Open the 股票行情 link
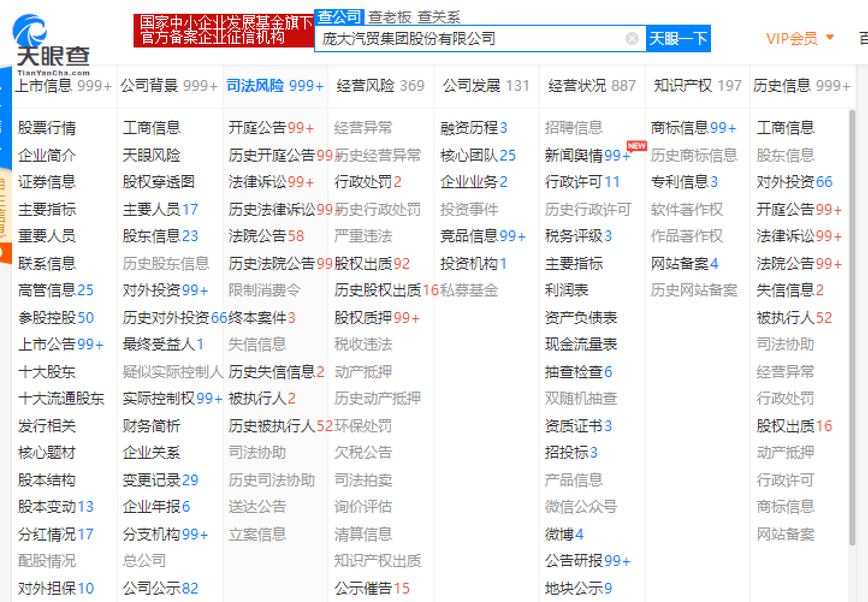Screen dimensions: 868x602 (x=47, y=128)
